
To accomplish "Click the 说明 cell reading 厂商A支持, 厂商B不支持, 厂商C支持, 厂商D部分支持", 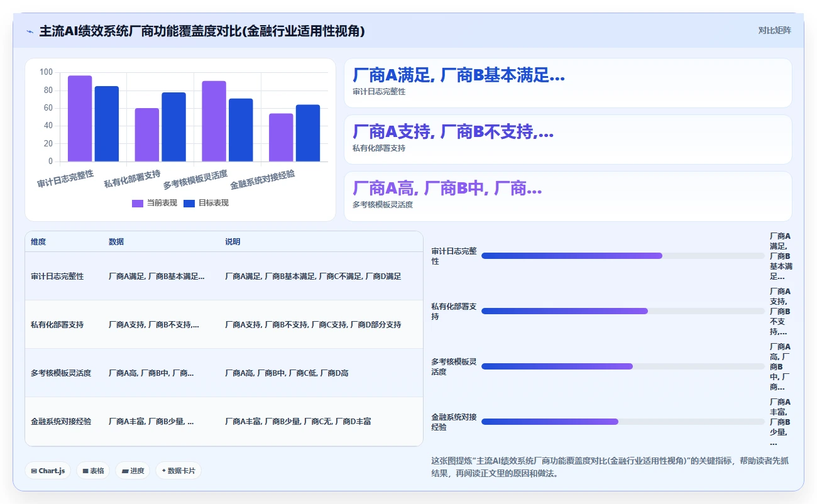I will (313, 325).
